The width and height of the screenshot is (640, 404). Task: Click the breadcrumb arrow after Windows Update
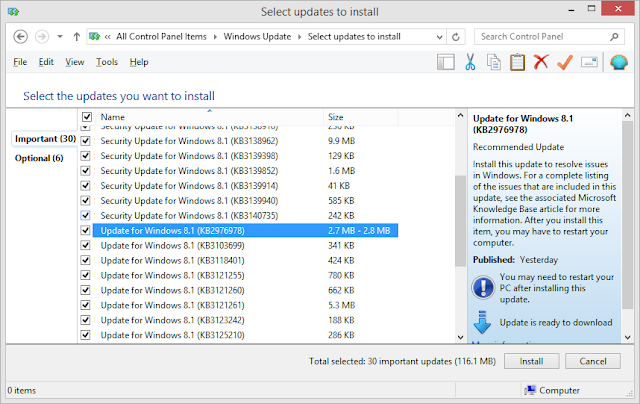pos(299,37)
